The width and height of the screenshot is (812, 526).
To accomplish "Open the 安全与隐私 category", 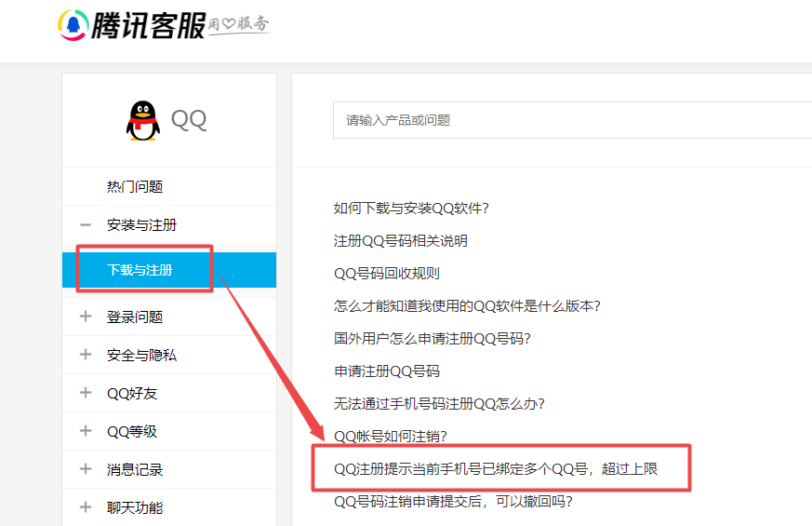I will click(141, 355).
